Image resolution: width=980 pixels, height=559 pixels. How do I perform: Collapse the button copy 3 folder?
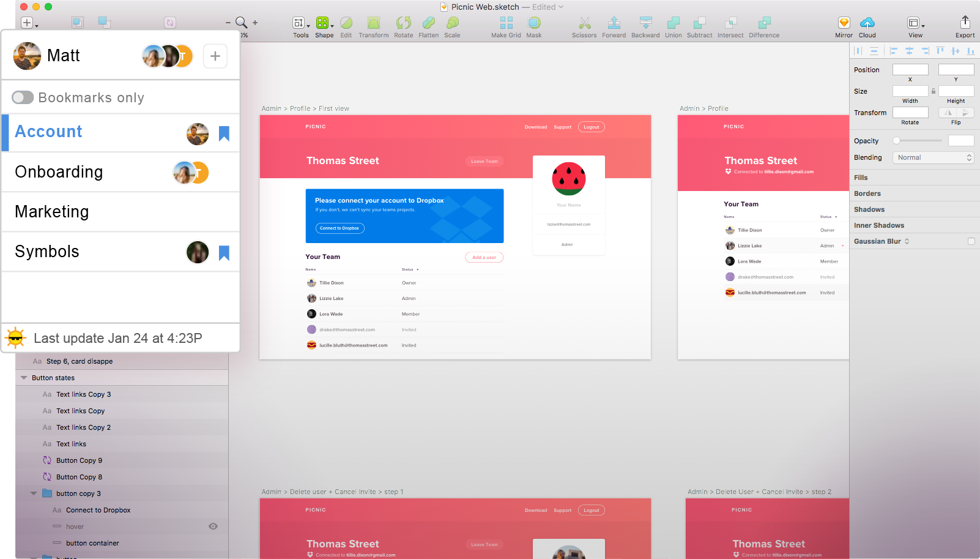point(34,493)
